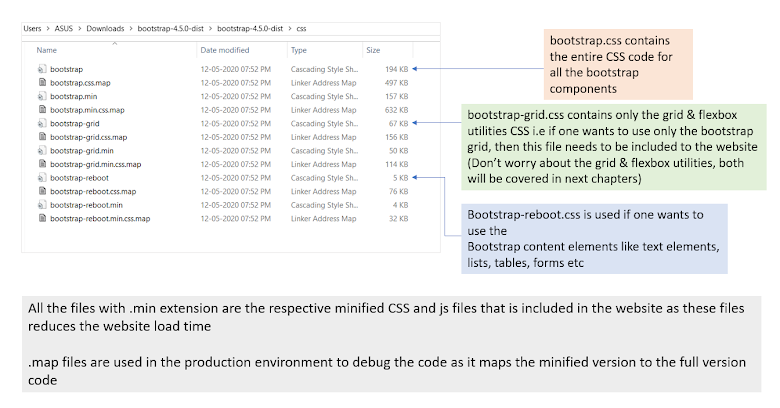This screenshot has width=780, height=408.
Task: Click the date modified cell of bootstrap-reboot row
Action: [x=236, y=178]
